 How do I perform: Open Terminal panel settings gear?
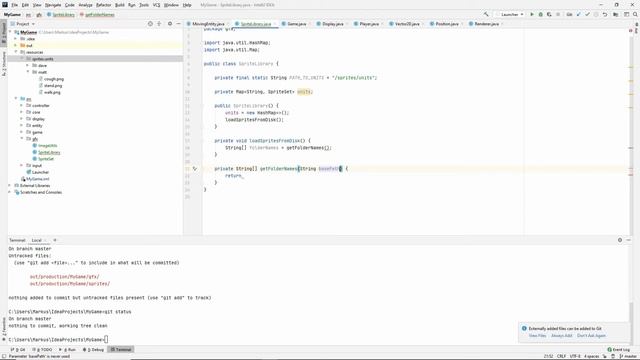[x=620, y=240]
